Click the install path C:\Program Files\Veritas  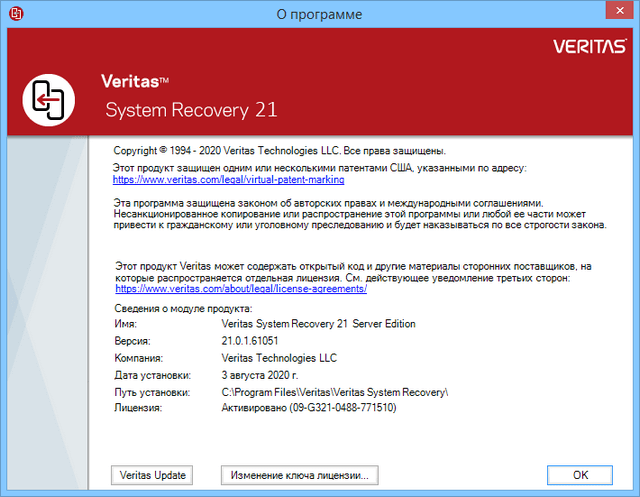[334, 392]
